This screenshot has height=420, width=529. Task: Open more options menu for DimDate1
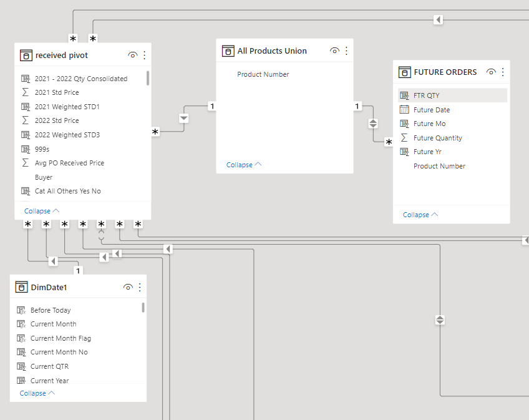tap(140, 287)
